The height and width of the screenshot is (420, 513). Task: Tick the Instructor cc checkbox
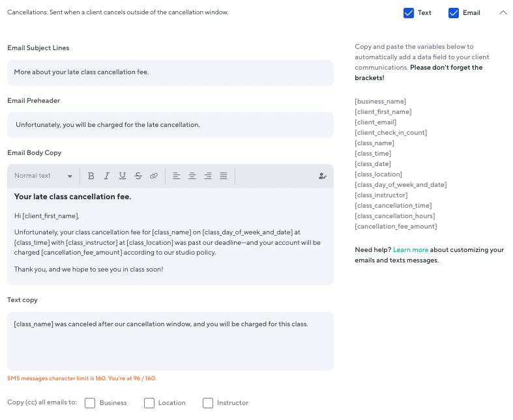tap(208, 403)
